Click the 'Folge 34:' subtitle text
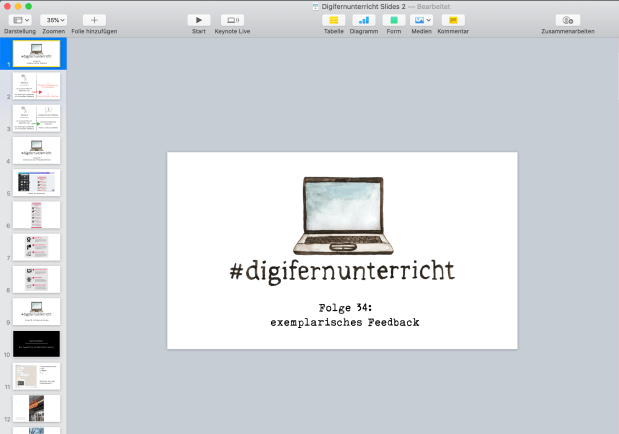This screenshot has height=434, width=619. [345, 308]
